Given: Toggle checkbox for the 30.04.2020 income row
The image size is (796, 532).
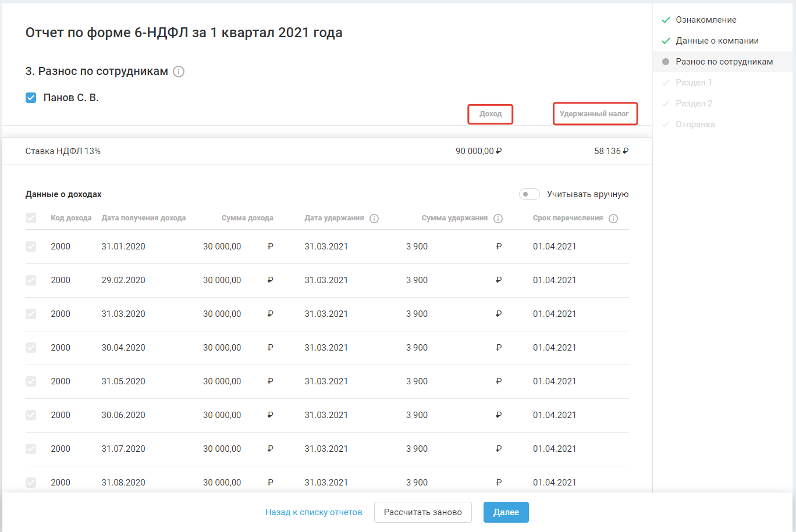Looking at the screenshot, I should 31,348.
